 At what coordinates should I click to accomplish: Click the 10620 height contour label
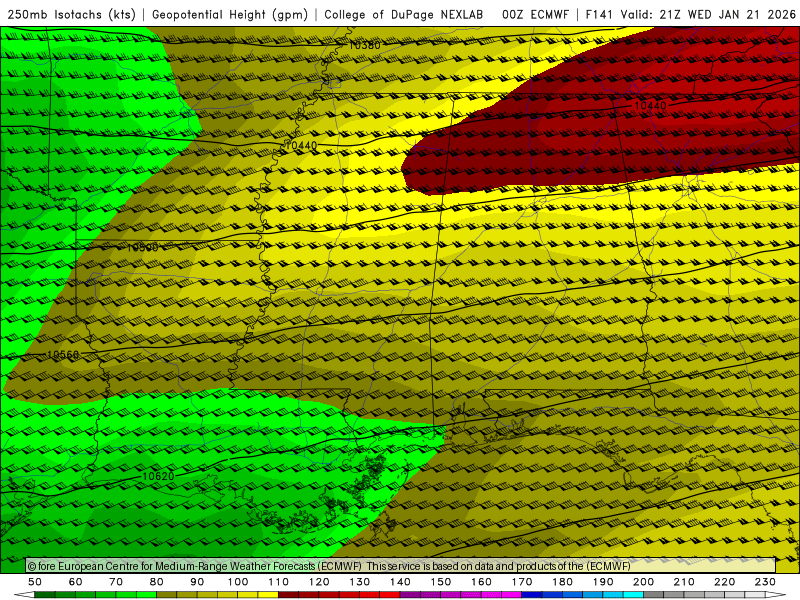point(158,476)
